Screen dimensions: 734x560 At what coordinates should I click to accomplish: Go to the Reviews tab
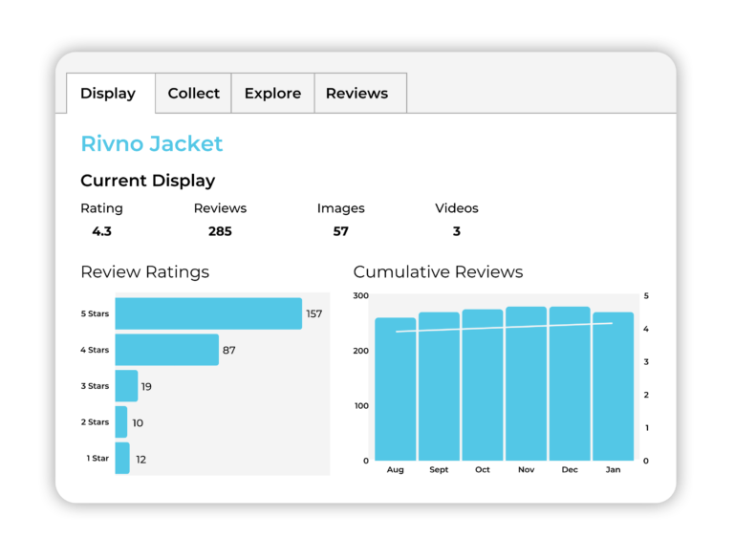(x=356, y=94)
